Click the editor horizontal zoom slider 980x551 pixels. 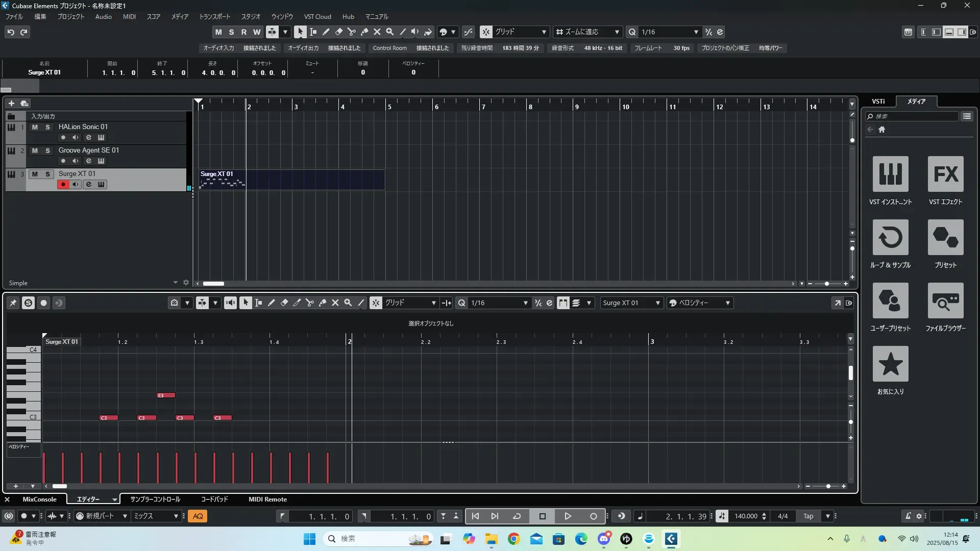coord(828,487)
